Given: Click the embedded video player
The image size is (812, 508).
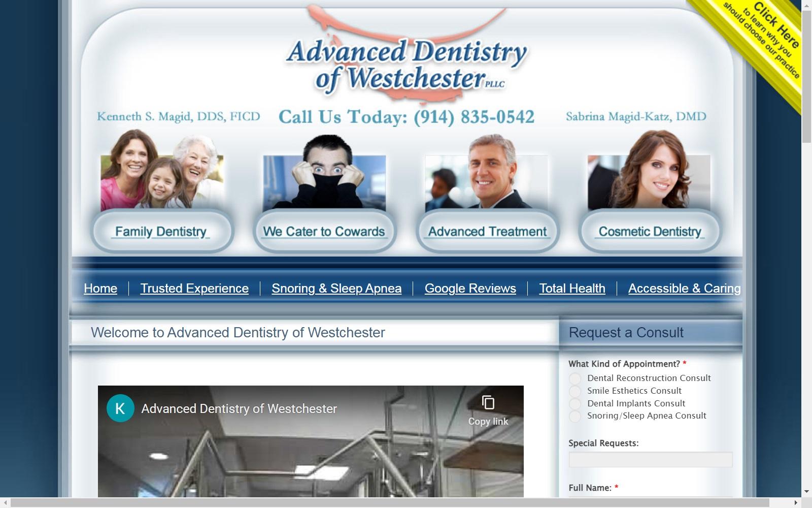Looking at the screenshot, I should tap(311, 441).
